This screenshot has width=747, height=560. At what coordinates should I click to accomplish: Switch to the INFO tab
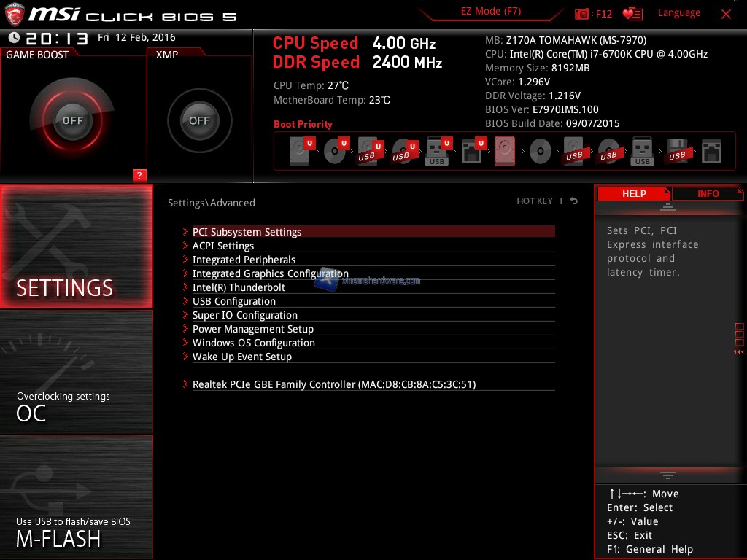(x=708, y=194)
